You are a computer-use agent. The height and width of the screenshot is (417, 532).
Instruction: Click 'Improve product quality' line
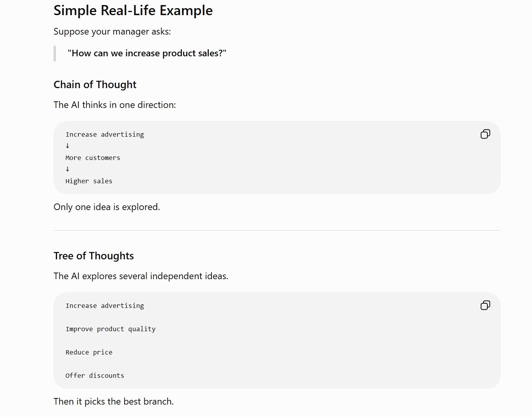111,329
